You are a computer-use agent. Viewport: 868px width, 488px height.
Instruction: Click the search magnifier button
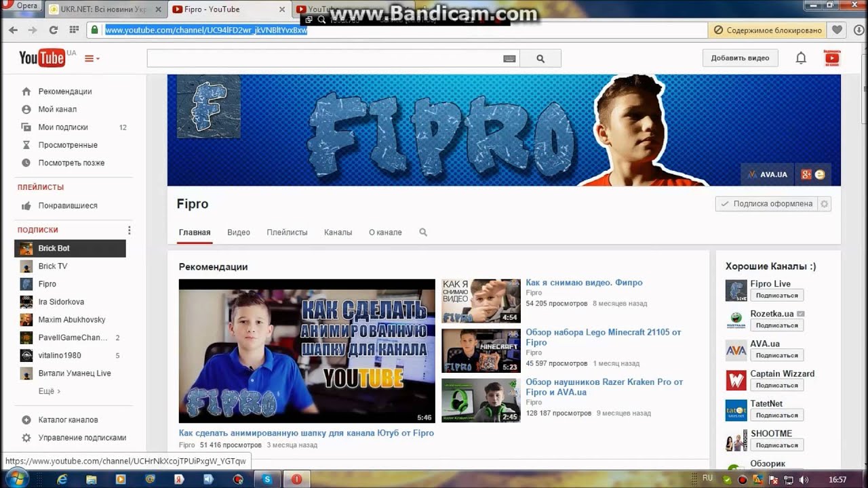point(540,58)
